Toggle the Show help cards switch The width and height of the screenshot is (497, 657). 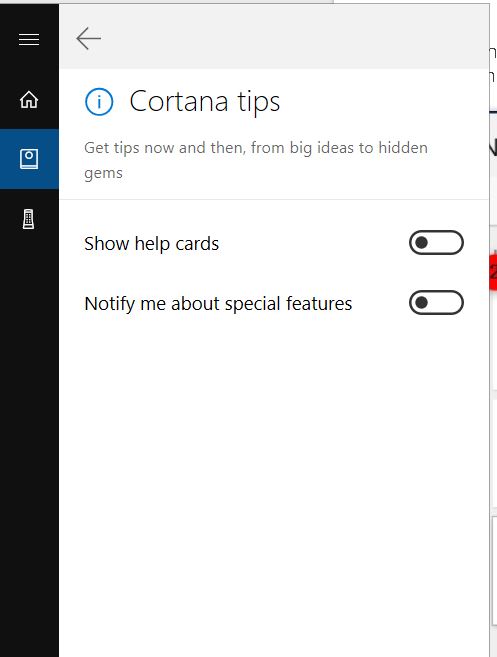click(x=436, y=243)
